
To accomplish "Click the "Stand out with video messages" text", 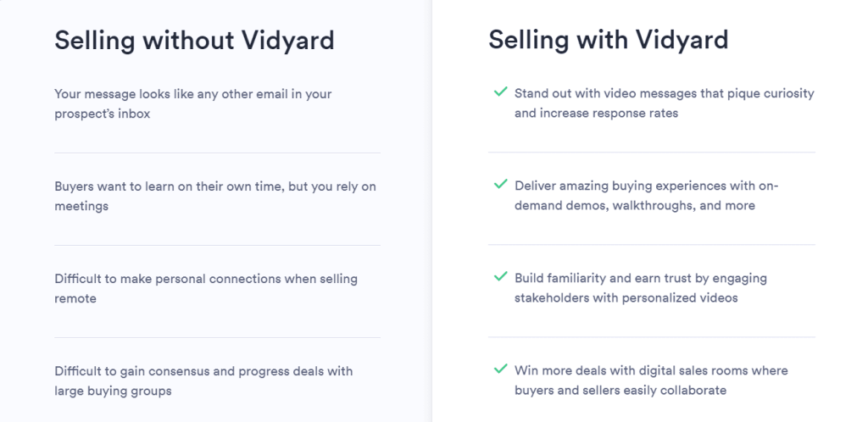I will (664, 93).
